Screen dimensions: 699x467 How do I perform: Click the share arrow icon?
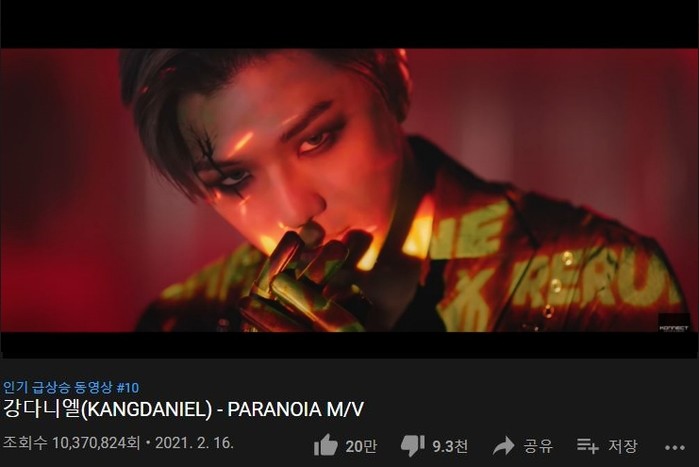tap(504, 446)
